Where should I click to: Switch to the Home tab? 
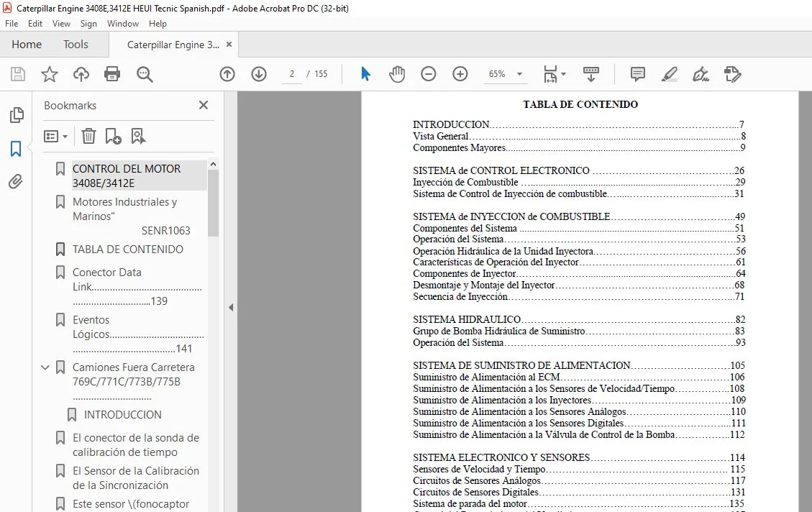coord(27,45)
